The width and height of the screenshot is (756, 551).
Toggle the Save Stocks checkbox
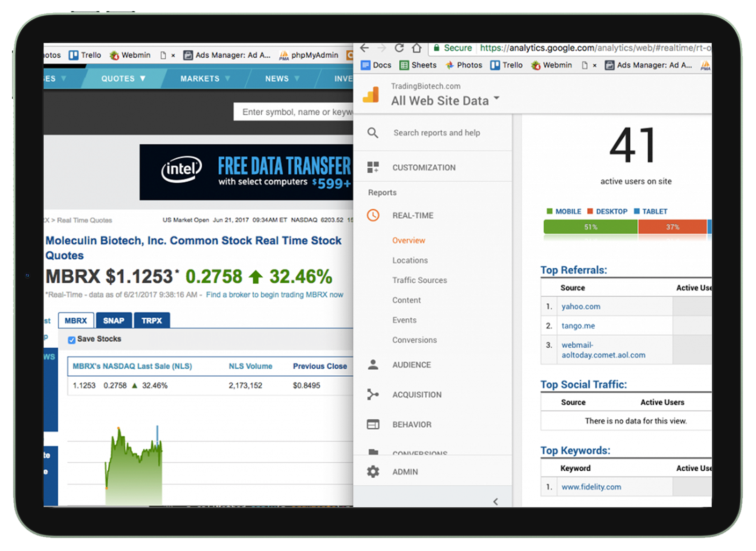[72, 340]
